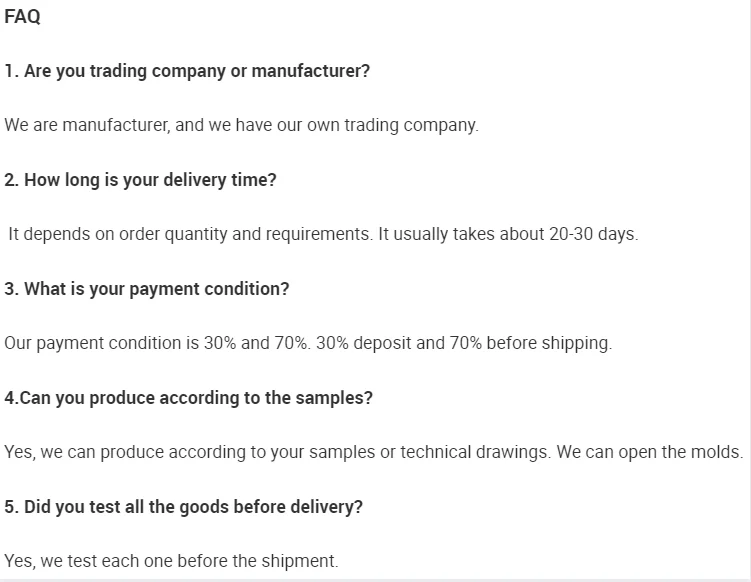Click the text "20-30 days"

click(x=592, y=234)
